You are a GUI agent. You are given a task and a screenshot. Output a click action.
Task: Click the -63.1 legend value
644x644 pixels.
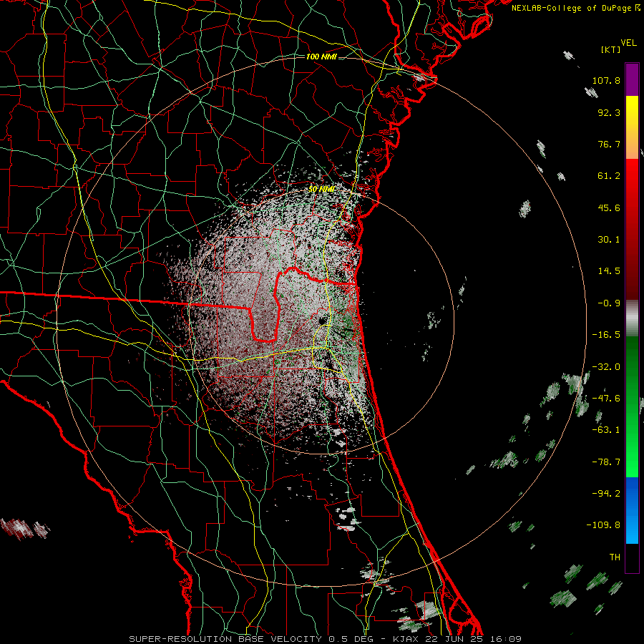tap(606, 430)
